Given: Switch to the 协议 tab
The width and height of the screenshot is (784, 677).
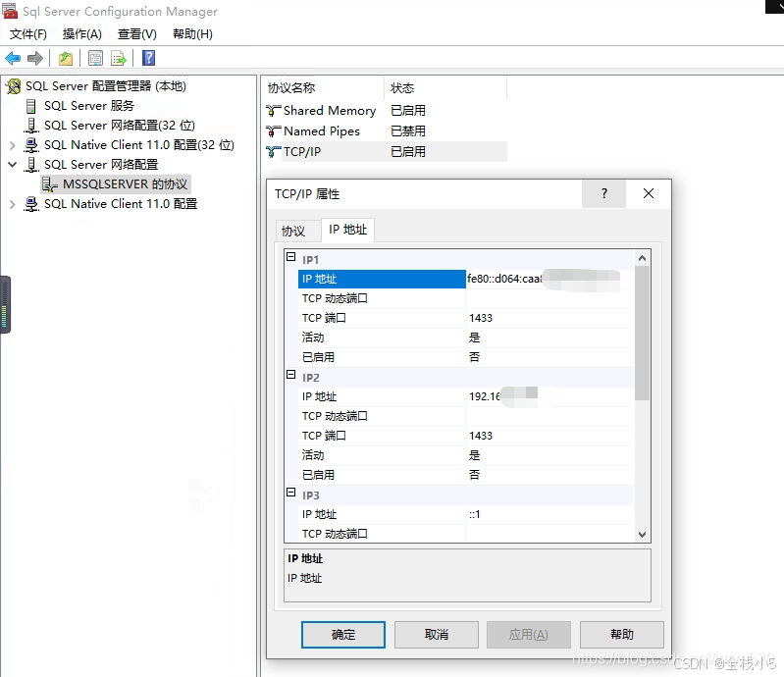Looking at the screenshot, I should pyautogui.click(x=293, y=232).
